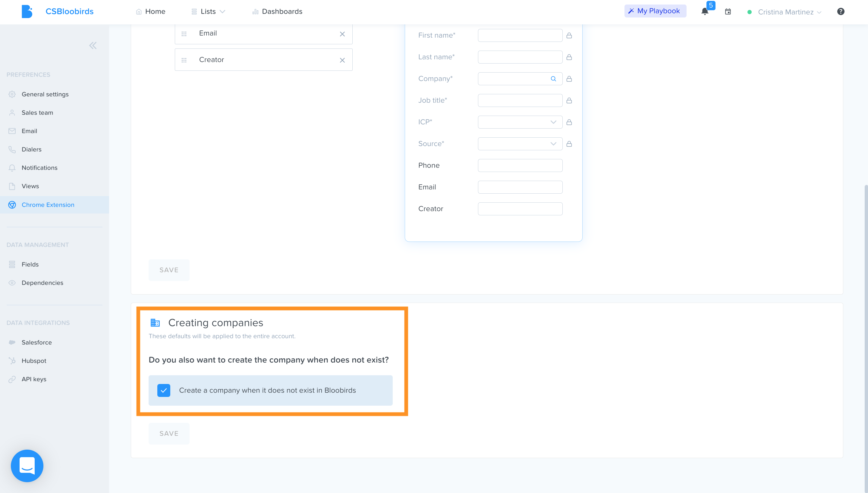868x493 pixels.
Task: Click the Dialers phone icon
Action: pyautogui.click(x=12, y=149)
